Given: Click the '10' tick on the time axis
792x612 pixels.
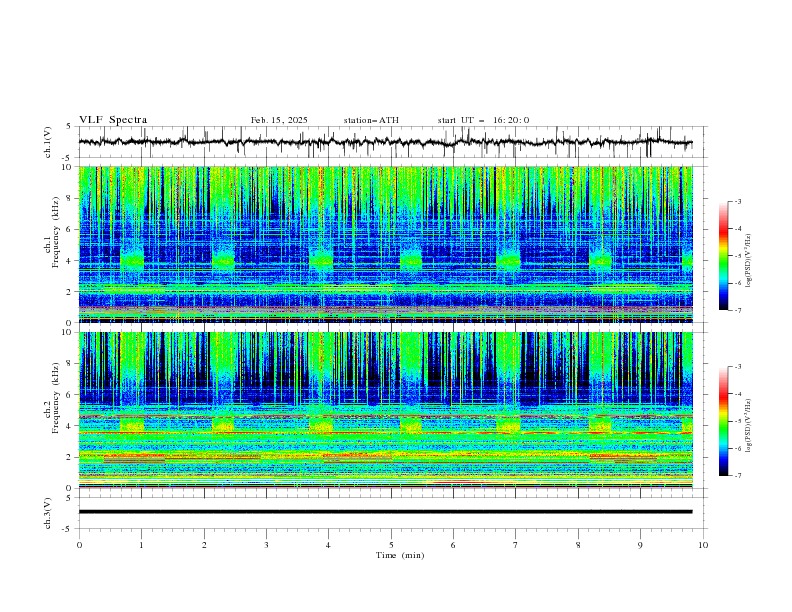Looking at the screenshot, I should 703,545.
